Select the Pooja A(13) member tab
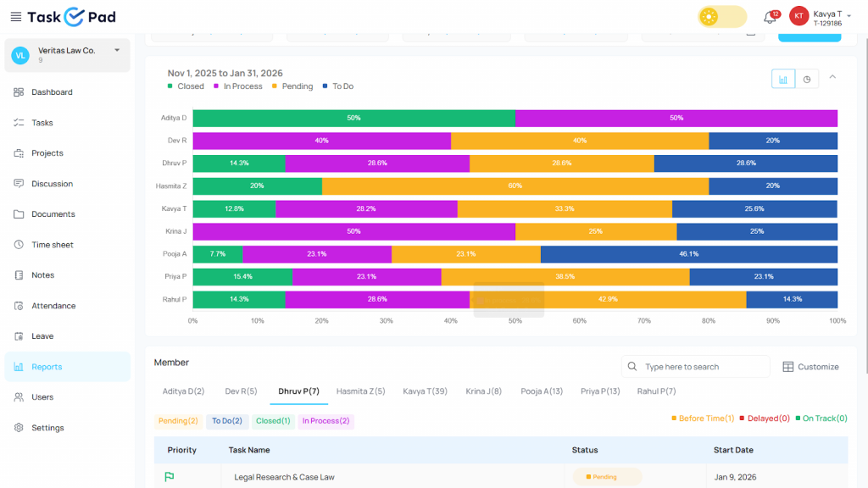 (542, 391)
